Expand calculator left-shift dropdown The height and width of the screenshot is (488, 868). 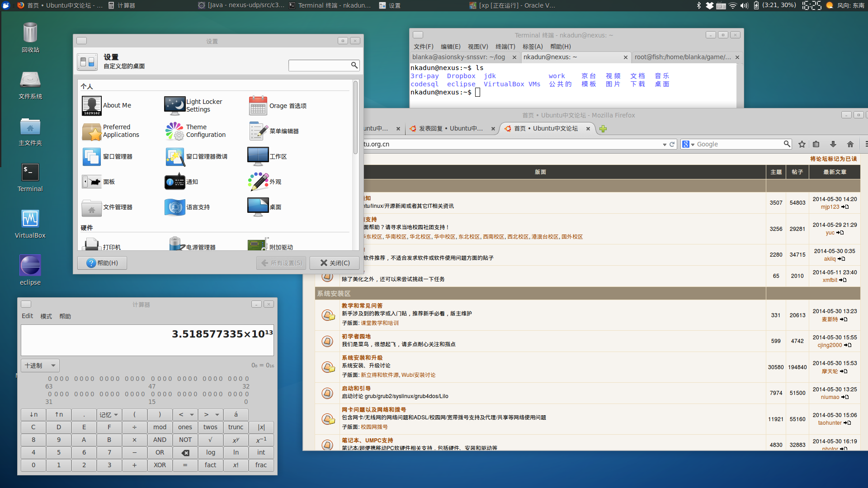pyautogui.click(x=185, y=414)
